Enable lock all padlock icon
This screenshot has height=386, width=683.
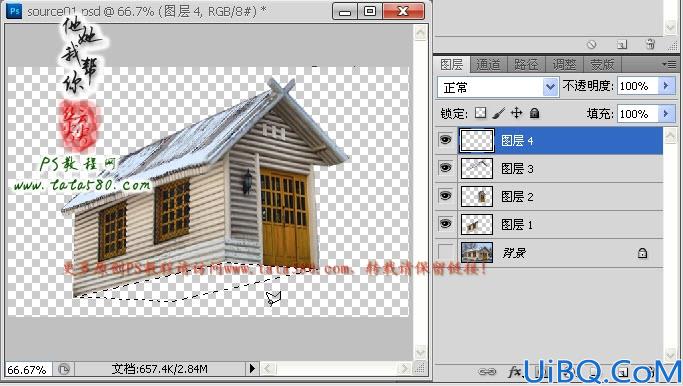coord(534,113)
